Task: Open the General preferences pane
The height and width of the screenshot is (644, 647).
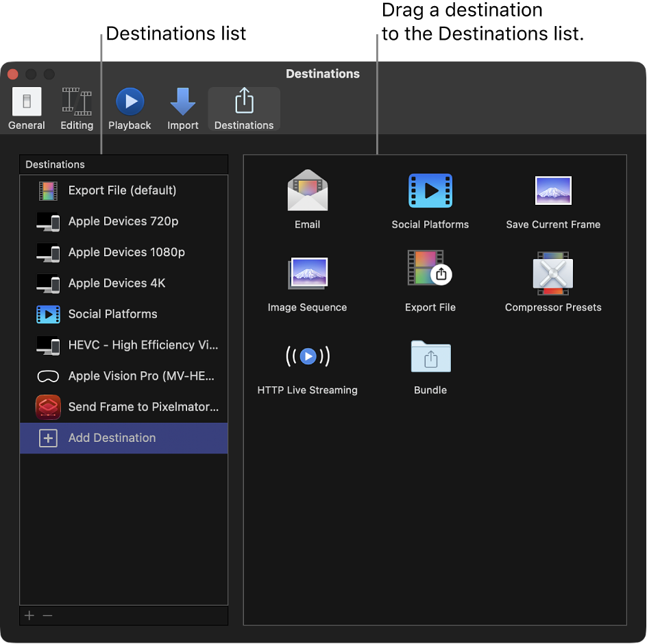Action: click(27, 109)
